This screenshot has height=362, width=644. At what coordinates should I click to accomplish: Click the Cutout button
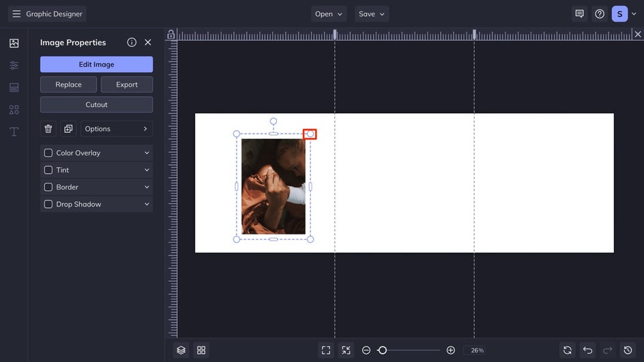click(x=96, y=105)
